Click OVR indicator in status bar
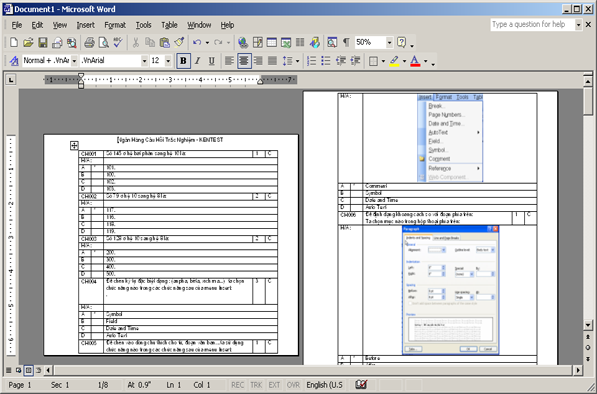The width and height of the screenshot is (597, 394). (x=293, y=385)
